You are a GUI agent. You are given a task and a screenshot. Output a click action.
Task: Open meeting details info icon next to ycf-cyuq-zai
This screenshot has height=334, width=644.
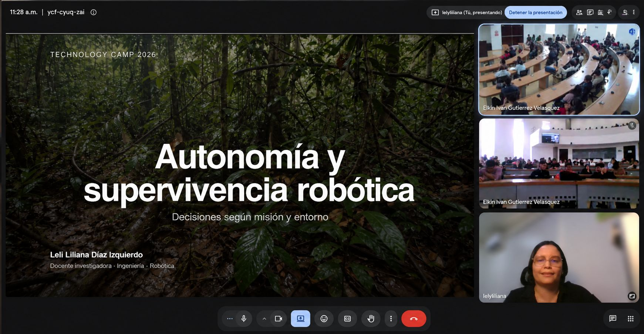pos(94,12)
